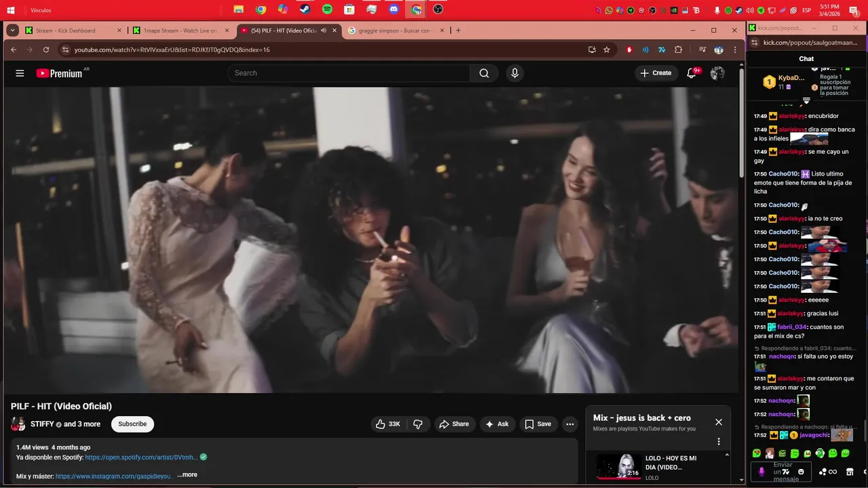The image size is (868, 488).
Task: Go back in browser history
Action: pyautogui.click(x=14, y=49)
